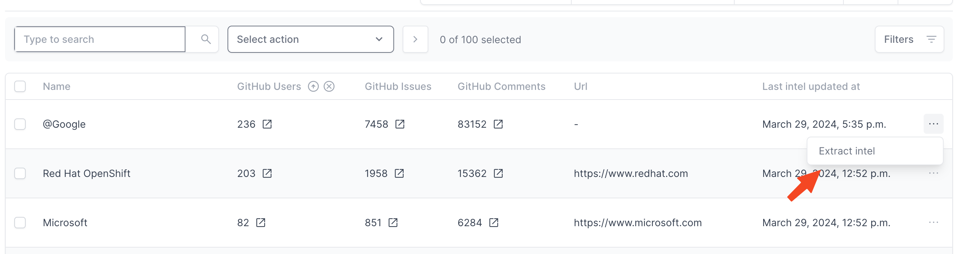The width and height of the screenshot is (980, 254).
Task: Expand the Select action dropdown
Action: (x=310, y=39)
